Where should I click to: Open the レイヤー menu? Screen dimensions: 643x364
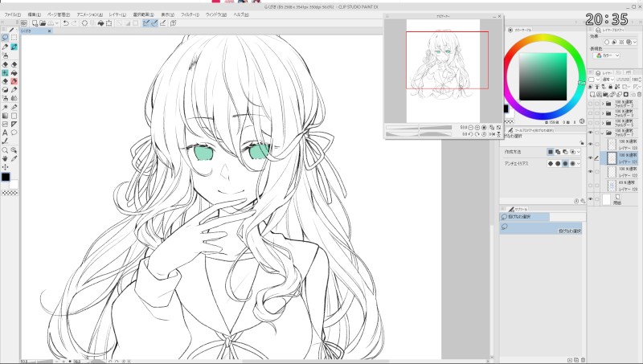(117, 14)
